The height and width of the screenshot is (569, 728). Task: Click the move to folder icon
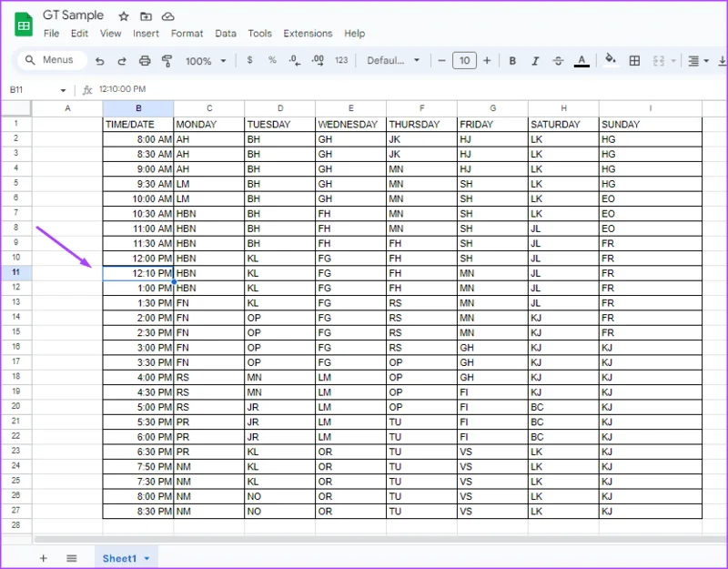click(146, 16)
